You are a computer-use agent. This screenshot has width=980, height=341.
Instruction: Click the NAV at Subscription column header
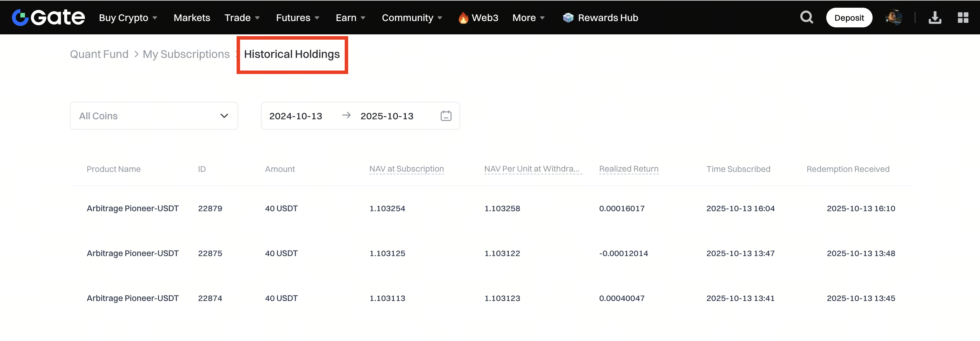[x=406, y=169]
